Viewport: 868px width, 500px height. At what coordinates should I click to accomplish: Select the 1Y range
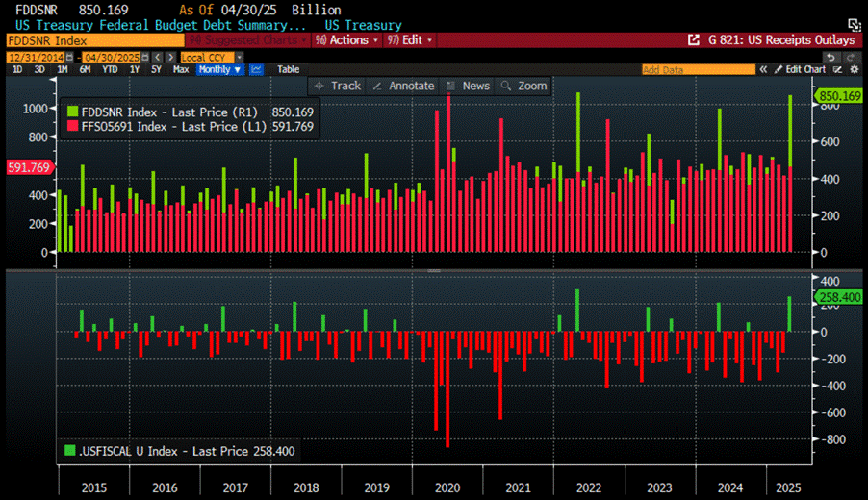click(135, 69)
